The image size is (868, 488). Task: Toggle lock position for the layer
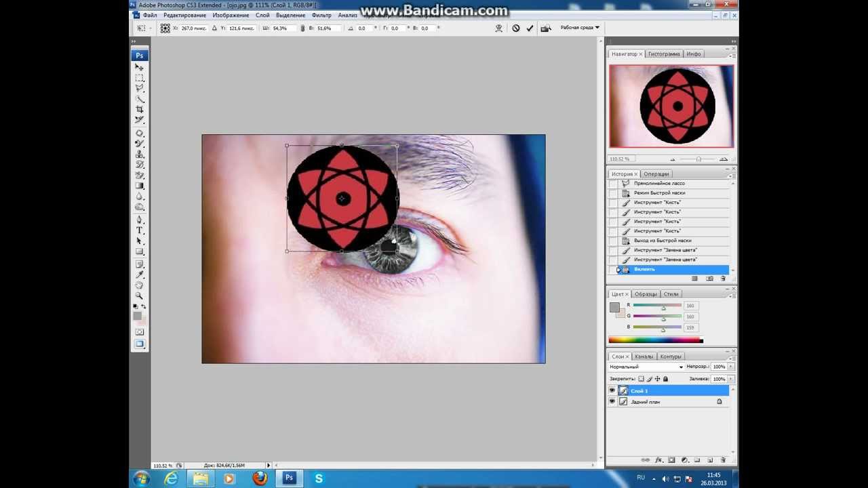[x=658, y=379]
